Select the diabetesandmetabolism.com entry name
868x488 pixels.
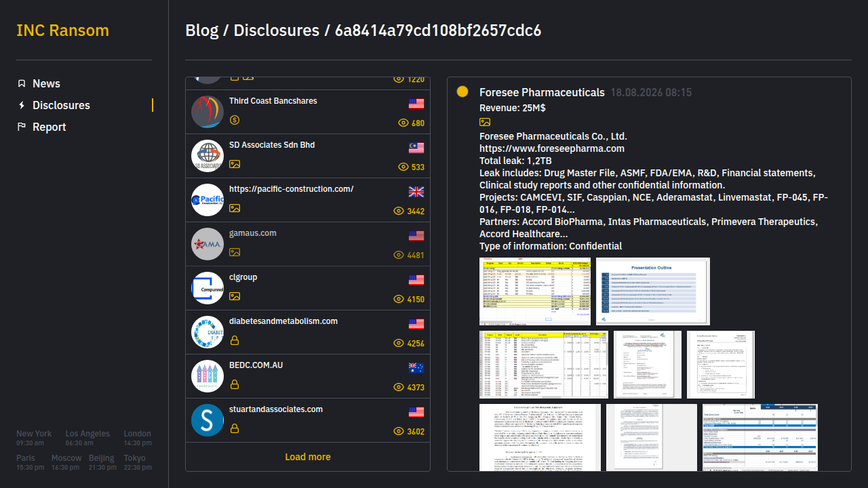coord(283,321)
